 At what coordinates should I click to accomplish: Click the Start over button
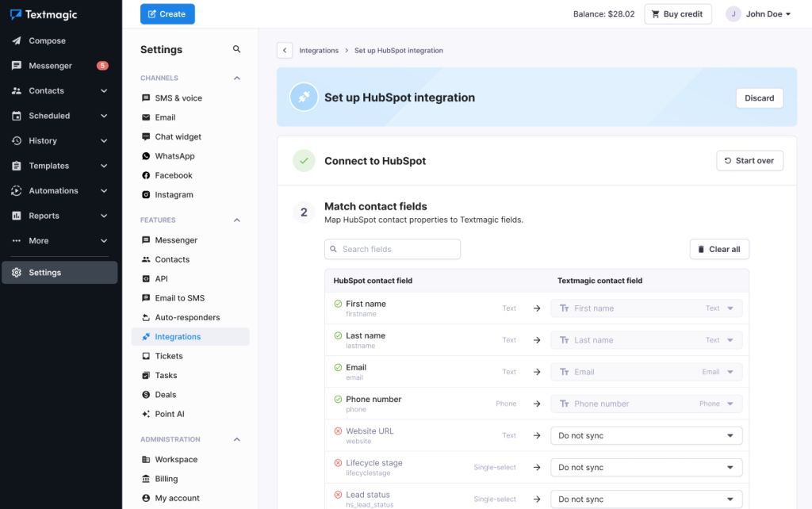tap(749, 160)
